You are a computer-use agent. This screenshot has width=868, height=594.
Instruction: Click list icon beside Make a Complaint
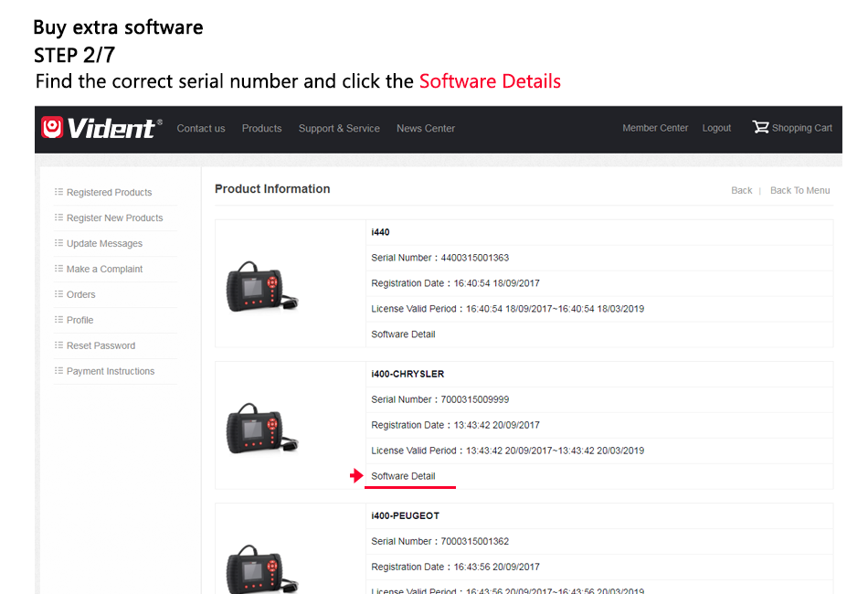point(58,268)
